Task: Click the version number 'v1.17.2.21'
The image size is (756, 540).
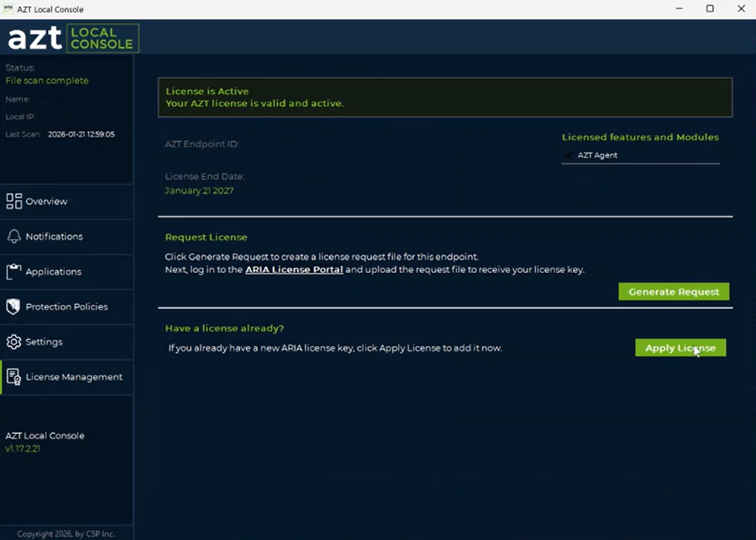Action: (23, 449)
